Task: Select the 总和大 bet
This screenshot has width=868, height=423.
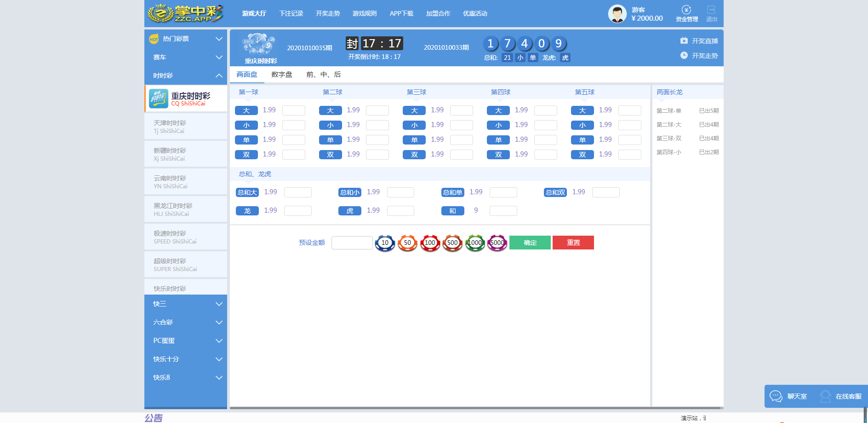Action: point(247,192)
